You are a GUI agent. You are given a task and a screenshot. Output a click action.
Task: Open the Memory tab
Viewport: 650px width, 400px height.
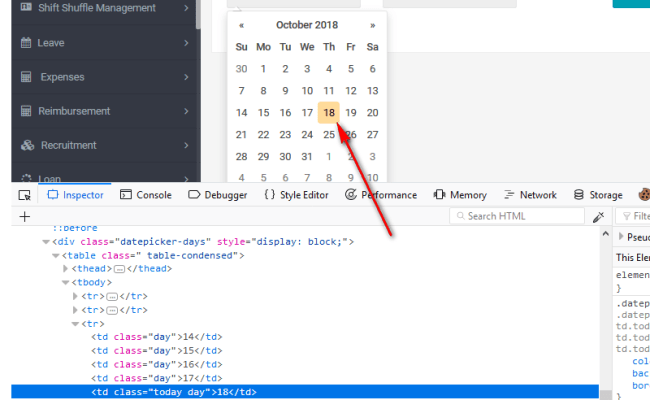(x=460, y=195)
